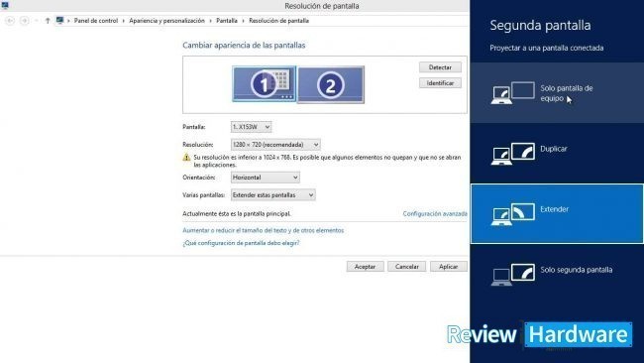Image resolution: width=644 pixels, height=363 pixels.
Task: Open the Orientación dropdown
Action: click(x=265, y=178)
